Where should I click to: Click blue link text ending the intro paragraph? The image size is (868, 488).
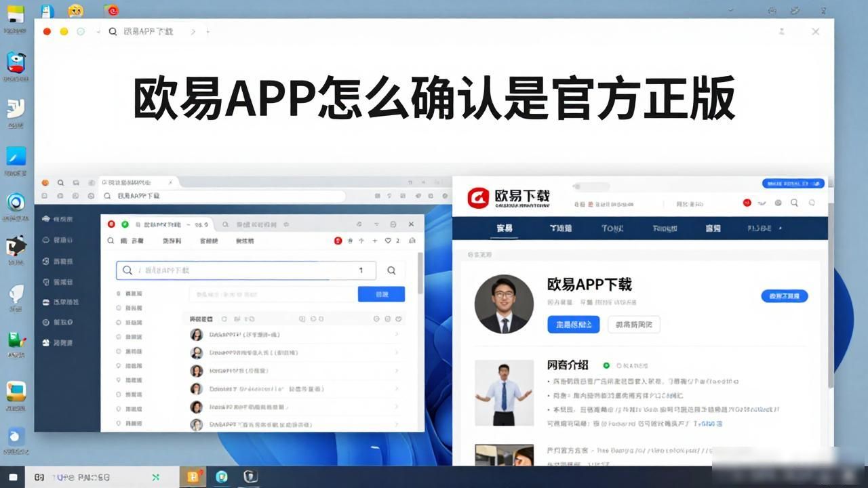click(x=707, y=424)
